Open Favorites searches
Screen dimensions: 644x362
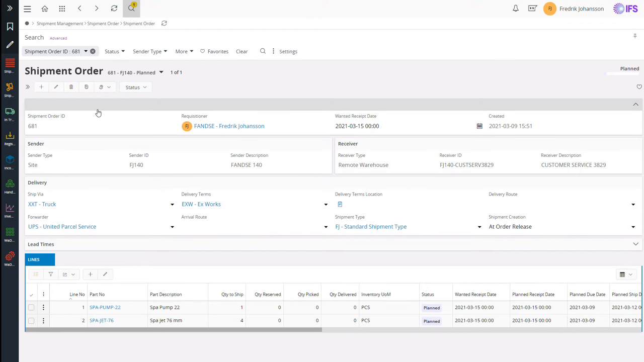click(x=214, y=51)
